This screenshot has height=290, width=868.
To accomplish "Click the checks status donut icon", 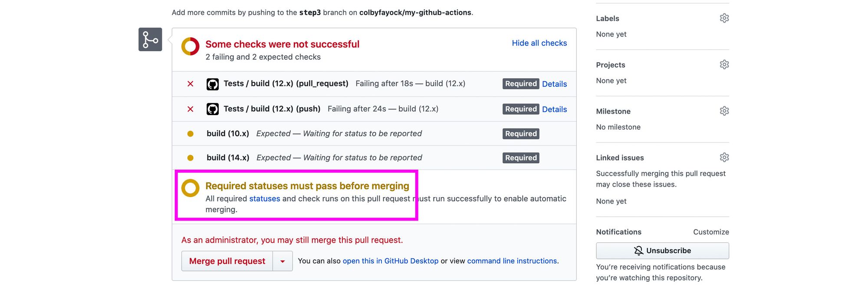I will click(190, 46).
